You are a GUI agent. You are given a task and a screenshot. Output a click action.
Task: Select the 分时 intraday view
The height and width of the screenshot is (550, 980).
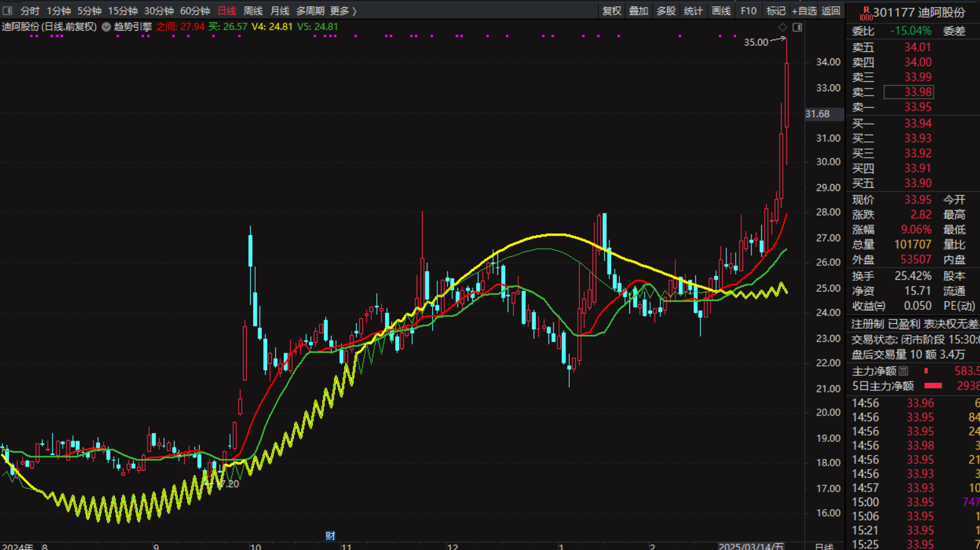(30, 11)
